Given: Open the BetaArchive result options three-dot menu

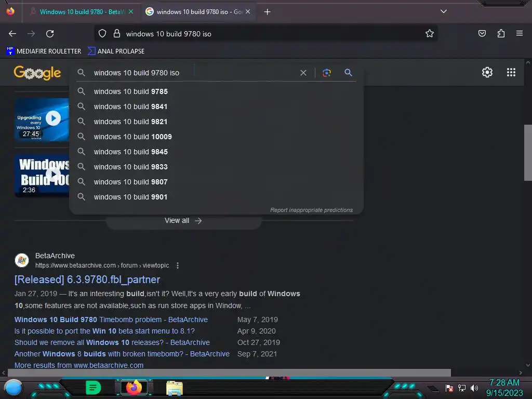Looking at the screenshot, I should tap(178, 265).
